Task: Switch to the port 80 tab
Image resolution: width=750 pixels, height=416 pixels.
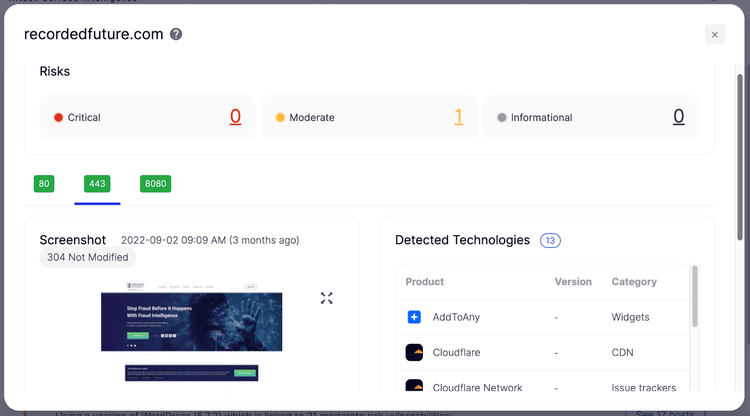Action: [x=44, y=184]
